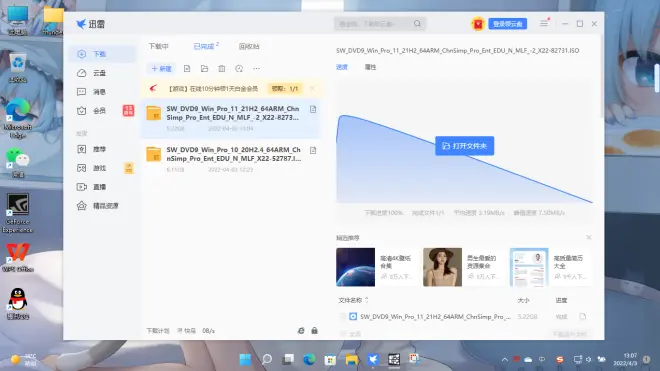660x371 pixels.
Task: Sort by 文件名称 file name column
Action: pyautogui.click(x=354, y=300)
